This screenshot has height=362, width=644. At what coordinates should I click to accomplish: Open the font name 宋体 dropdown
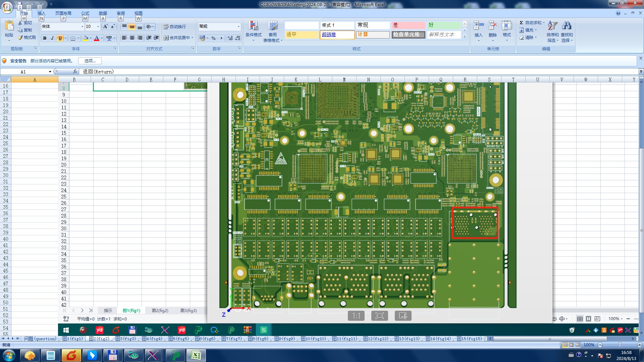pos(82,26)
